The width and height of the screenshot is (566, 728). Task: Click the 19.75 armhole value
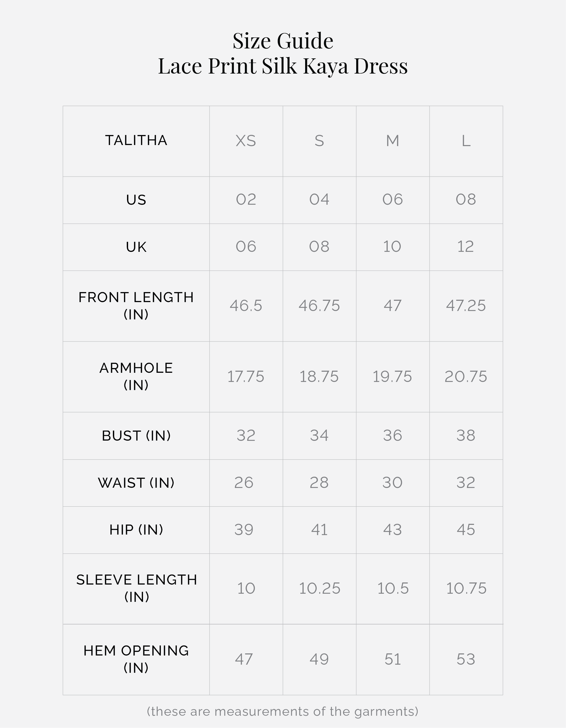pos(392,377)
